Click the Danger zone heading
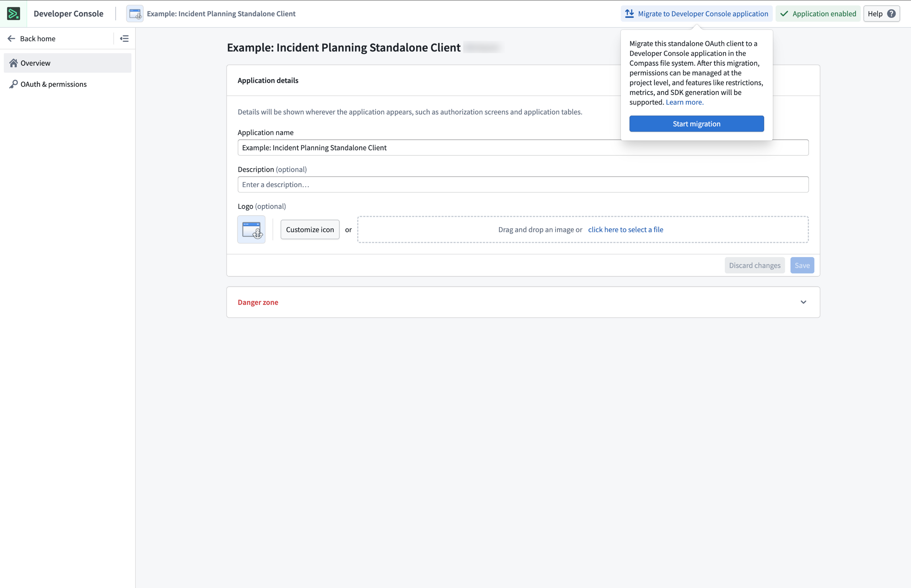The width and height of the screenshot is (911, 588). pyautogui.click(x=258, y=302)
